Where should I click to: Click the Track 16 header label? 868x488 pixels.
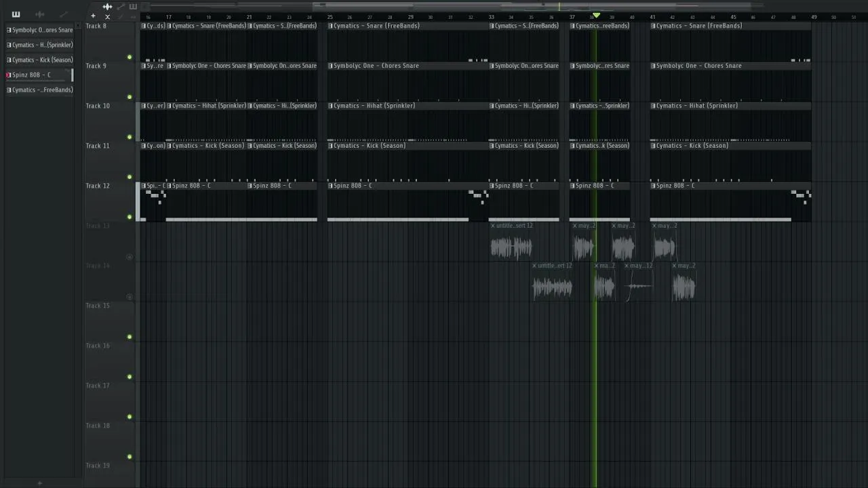point(98,346)
